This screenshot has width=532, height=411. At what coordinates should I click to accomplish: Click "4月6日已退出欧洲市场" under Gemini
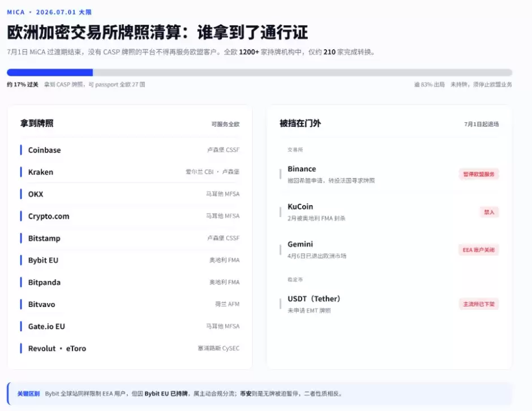[317, 256]
